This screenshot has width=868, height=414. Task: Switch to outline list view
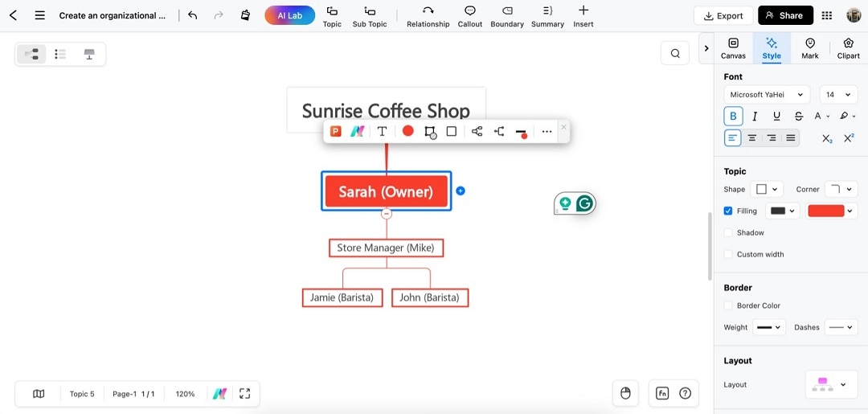pyautogui.click(x=60, y=54)
